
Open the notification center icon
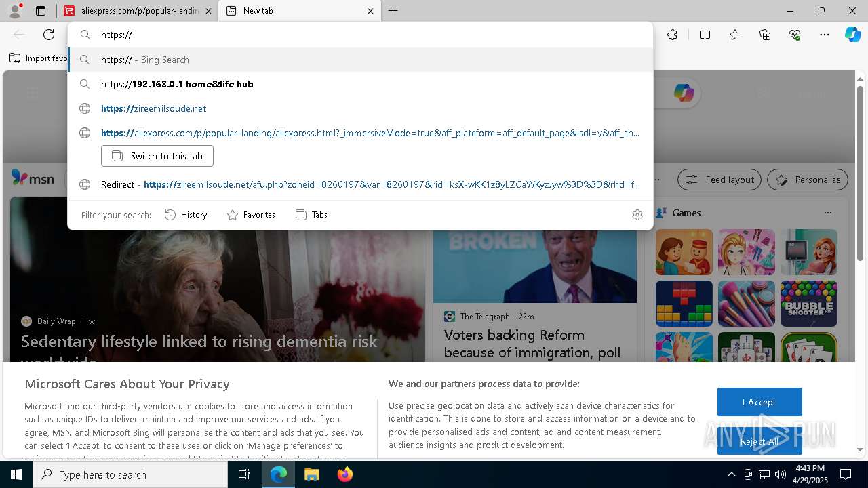tap(846, 474)
